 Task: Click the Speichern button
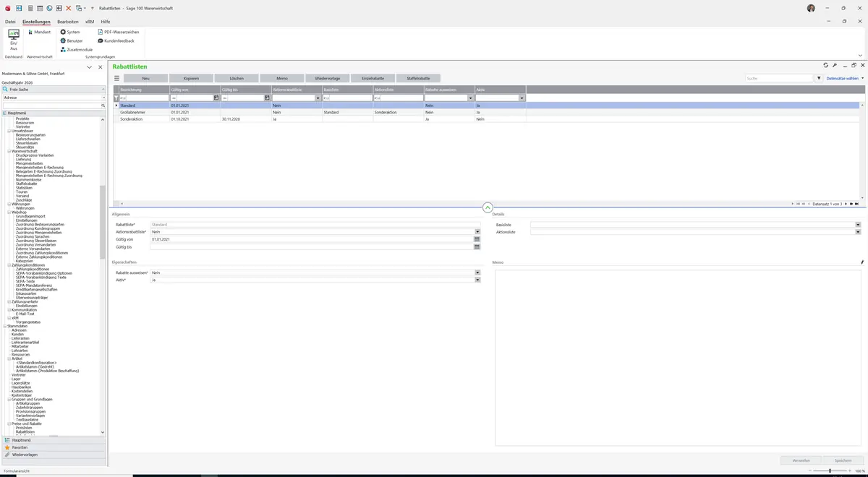tap(843, 460)
